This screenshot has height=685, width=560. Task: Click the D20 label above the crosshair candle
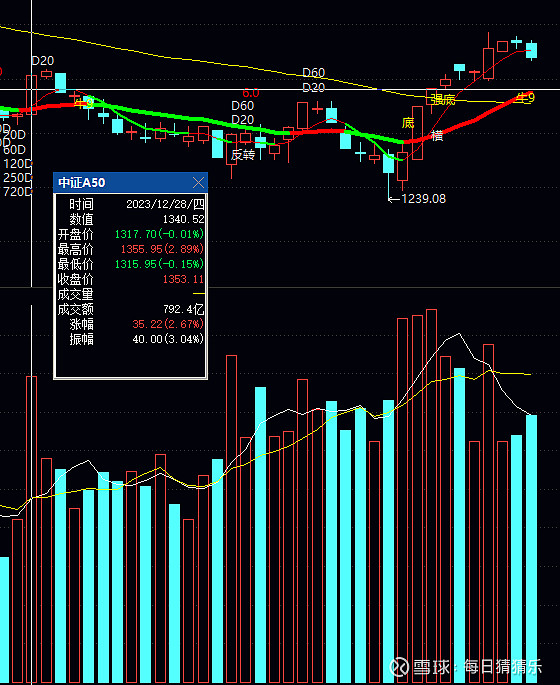(43, 61)
